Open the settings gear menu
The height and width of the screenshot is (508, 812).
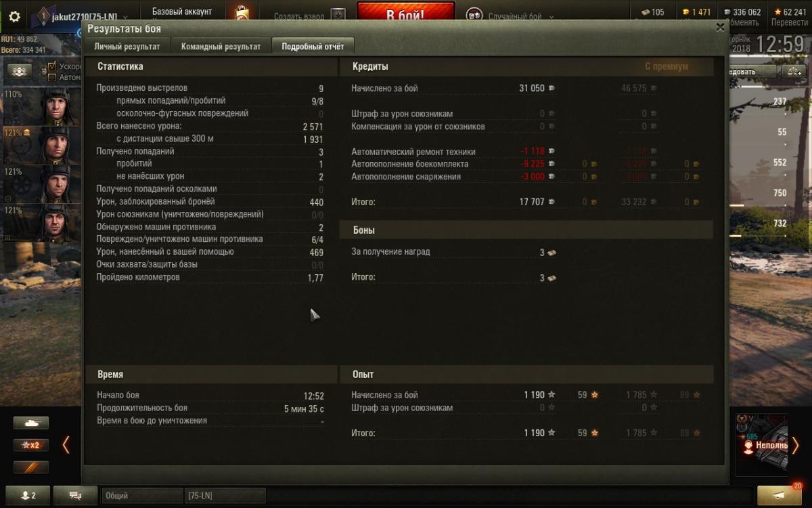(x=14, y=17)
